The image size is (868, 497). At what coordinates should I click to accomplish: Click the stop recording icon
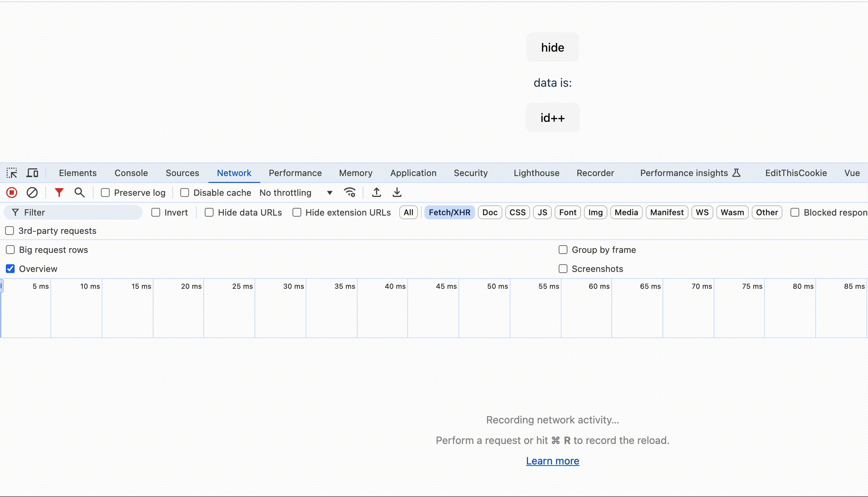click(x=11, y=192)
